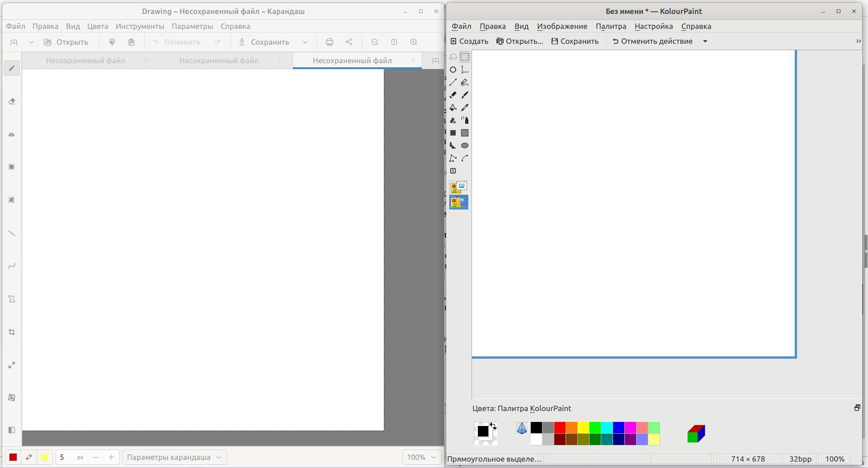
Task: Select the Text tool in Drawing sidebar
Action: point(12,134)
